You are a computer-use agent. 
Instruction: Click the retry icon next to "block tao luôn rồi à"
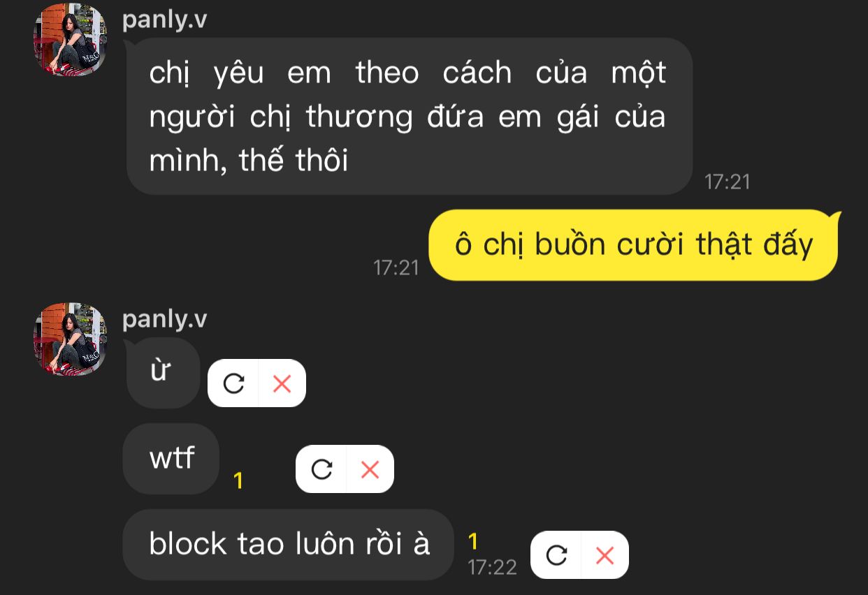[556, 555]
